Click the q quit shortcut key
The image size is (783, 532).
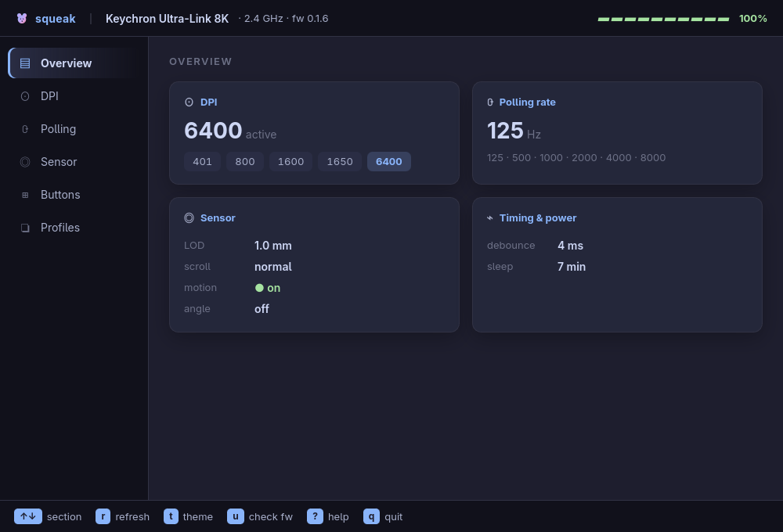click(x=371, y=516)
